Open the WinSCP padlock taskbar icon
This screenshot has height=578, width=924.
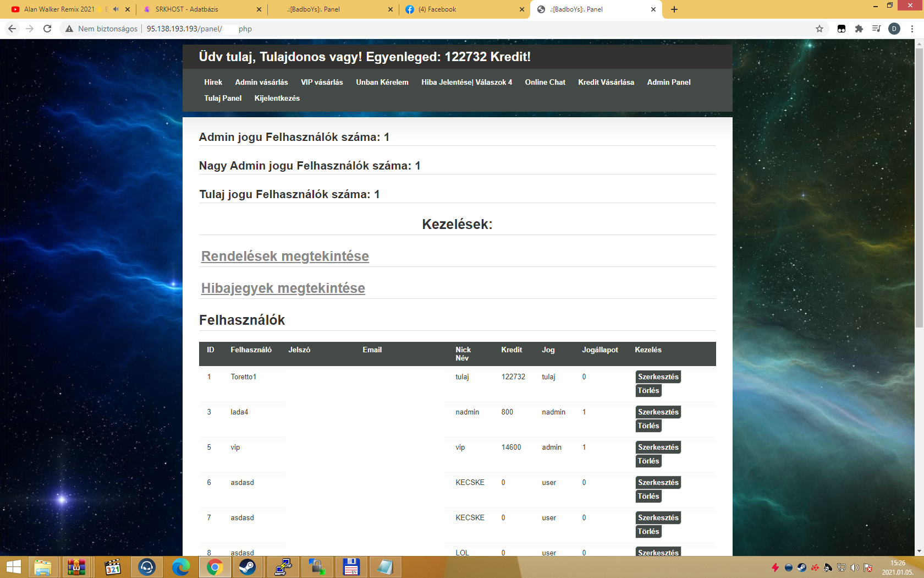pyautogui.click(x=317, y=567)
